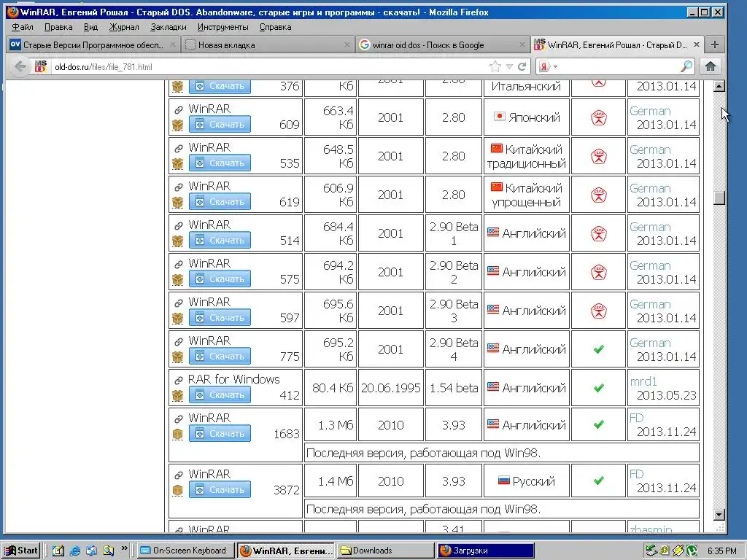
Task: Click the package icon in the 775 row
Action: coord(178,357)
